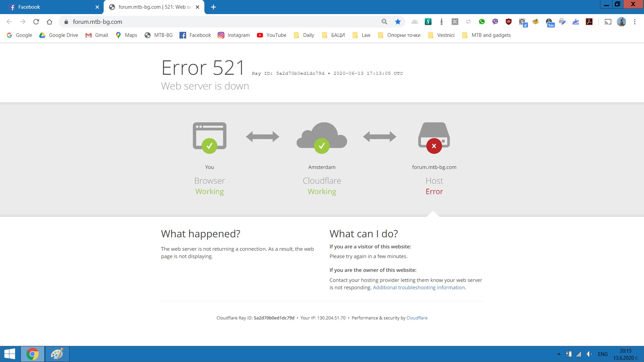Open the Vestnici bookmarks folder

coord(441,35)
